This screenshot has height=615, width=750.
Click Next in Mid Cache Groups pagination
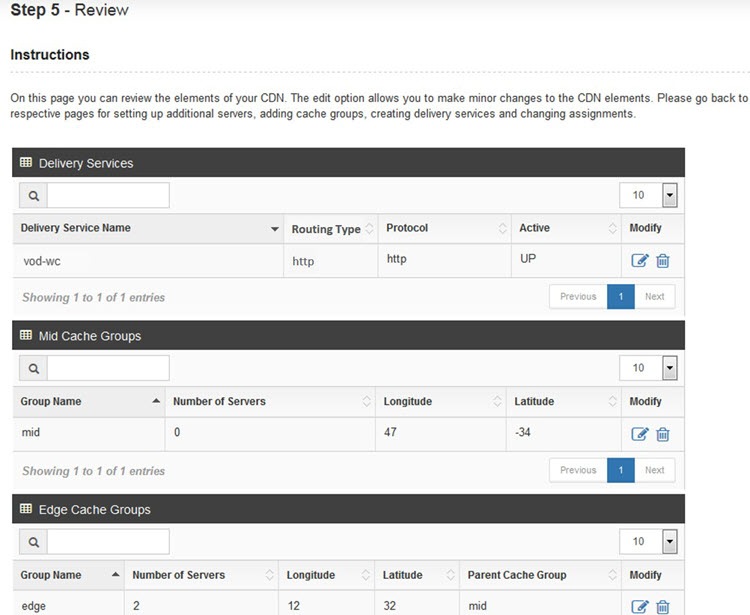655,470
